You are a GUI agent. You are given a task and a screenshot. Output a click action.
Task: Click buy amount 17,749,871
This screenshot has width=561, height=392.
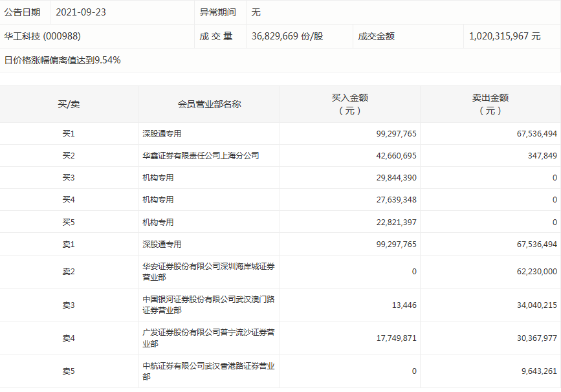pos(397,338)
